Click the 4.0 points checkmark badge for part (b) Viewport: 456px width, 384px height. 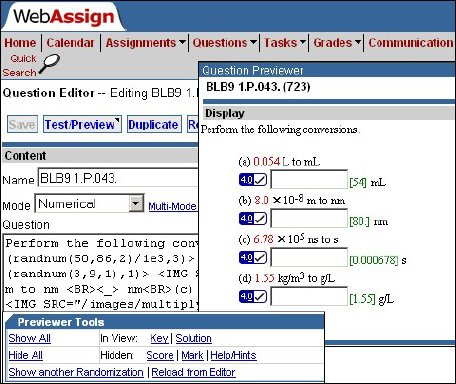(x=253, y=219)
